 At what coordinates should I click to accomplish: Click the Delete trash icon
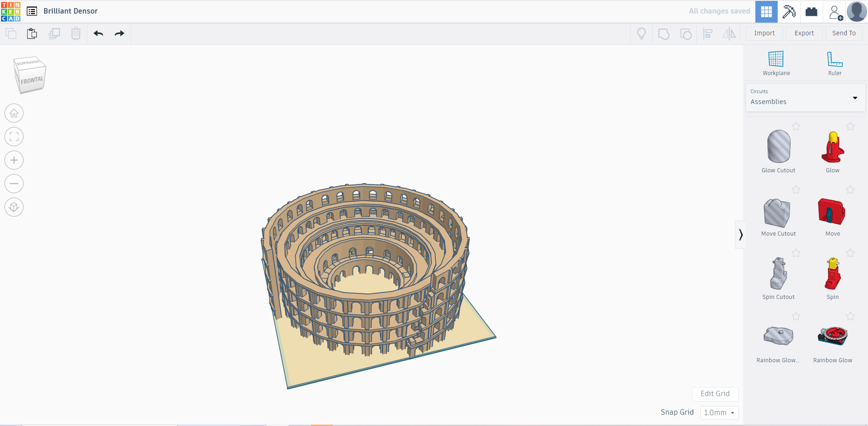[76, 33]
